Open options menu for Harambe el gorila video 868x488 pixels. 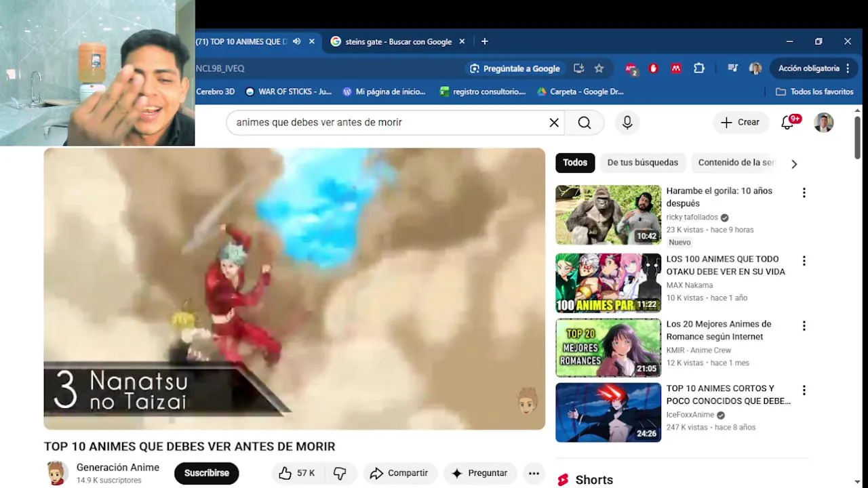[804, 192]
